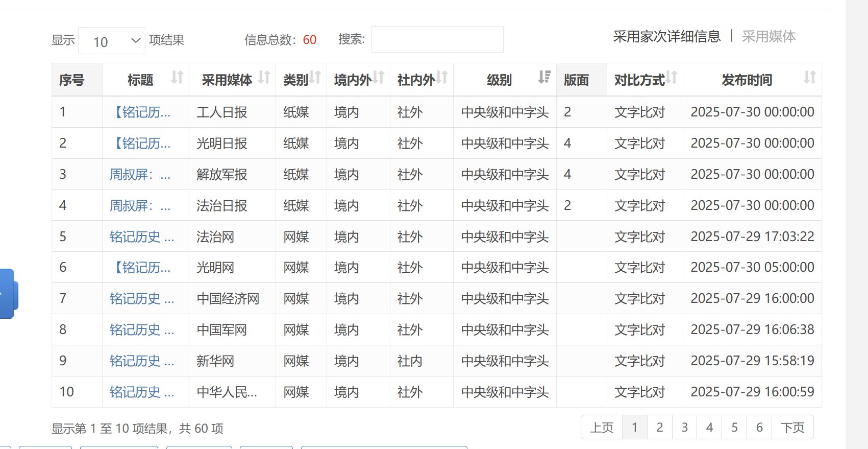Open title link in 光明网 row

(140, 268)
